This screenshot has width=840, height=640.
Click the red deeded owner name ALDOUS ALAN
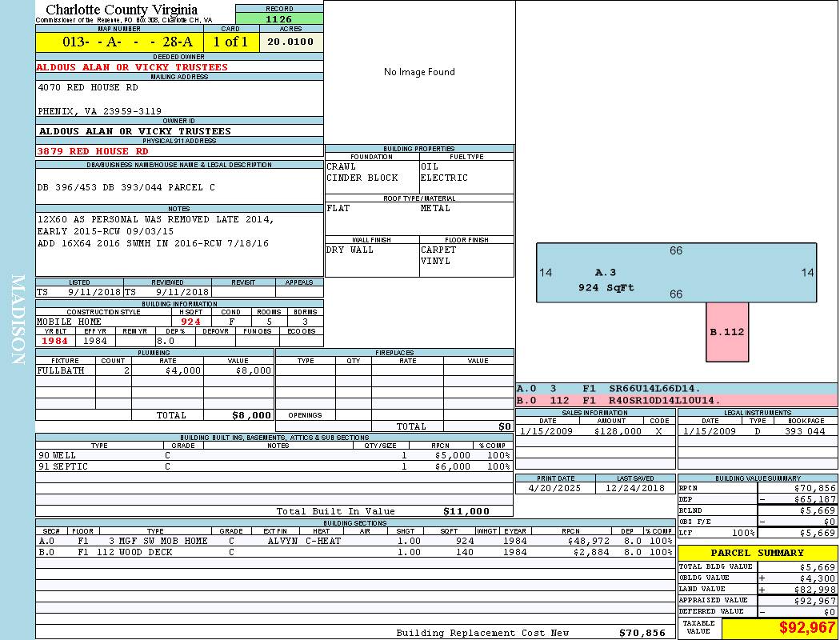[x=132, y=67]
